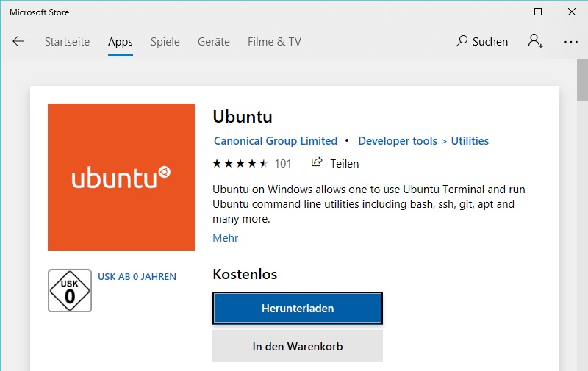The image size is (588, 371).
Task: Open search with the magnifier icon
Action: pyautogui.click(x=462, y=41)
